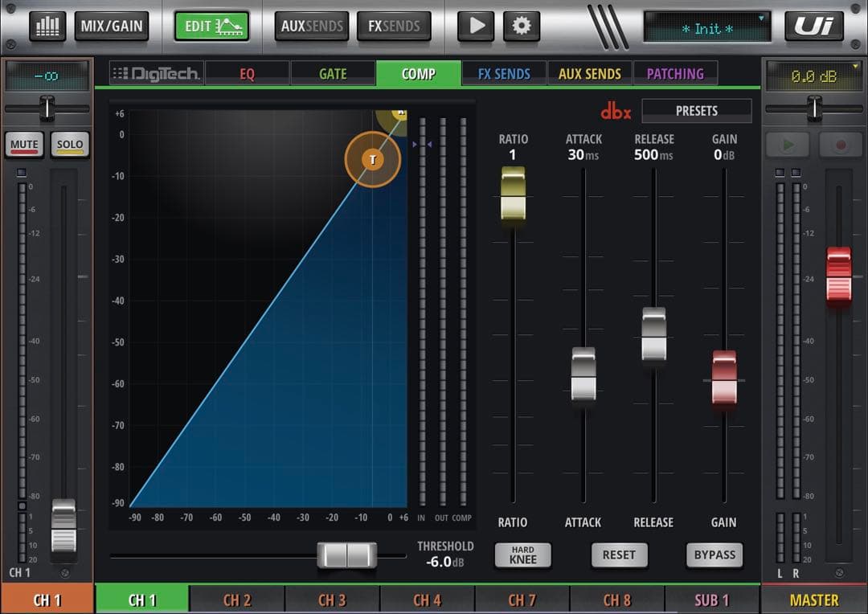Click the Attack 30 ms value
868x614 pixels.
[x=583, y=155]
